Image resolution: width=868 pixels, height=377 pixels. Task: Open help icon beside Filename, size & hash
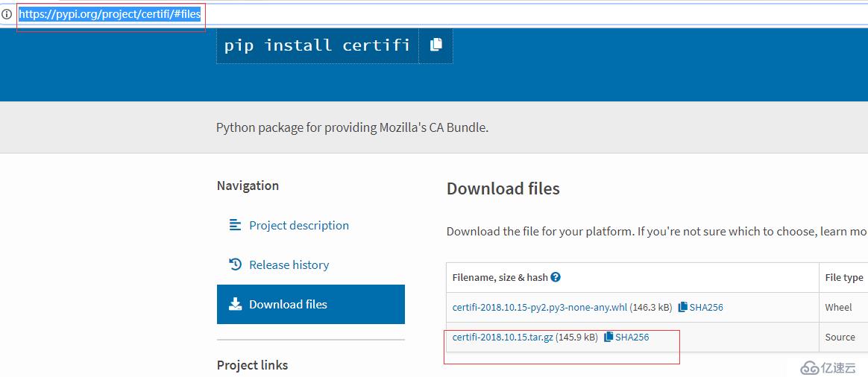click(556, 277)
